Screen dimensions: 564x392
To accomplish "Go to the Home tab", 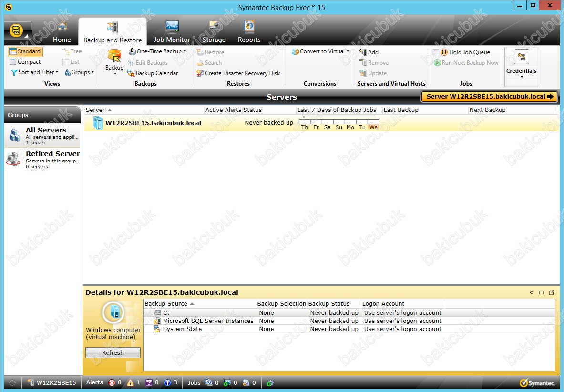I will pos(62,32).
